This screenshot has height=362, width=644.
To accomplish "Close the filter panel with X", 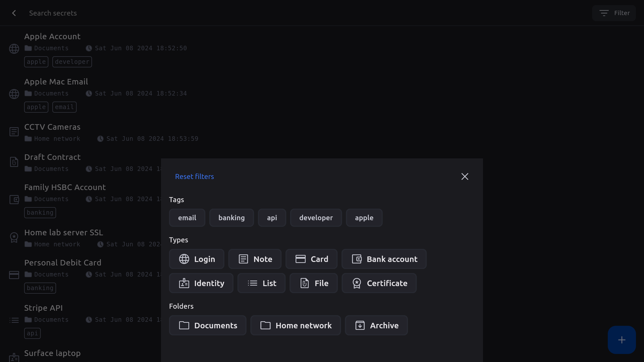I will 465,176.
